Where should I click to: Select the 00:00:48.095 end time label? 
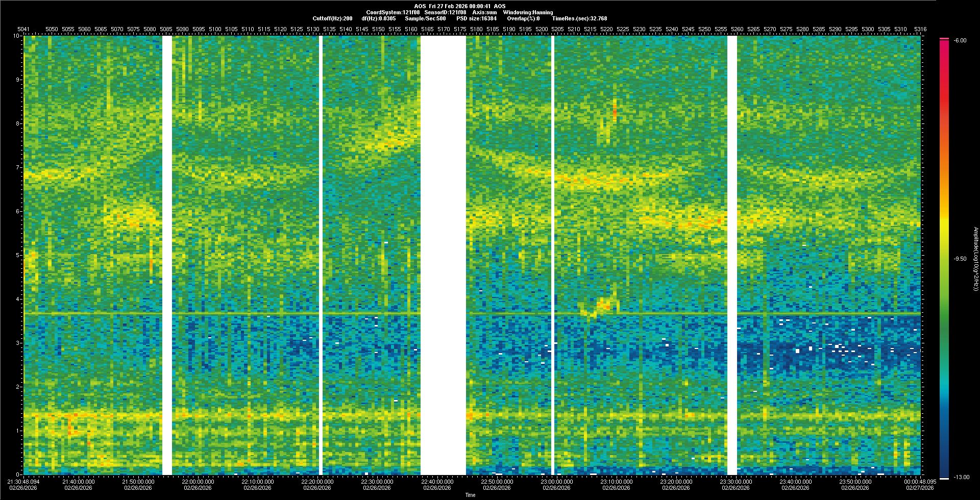(921, 481)
